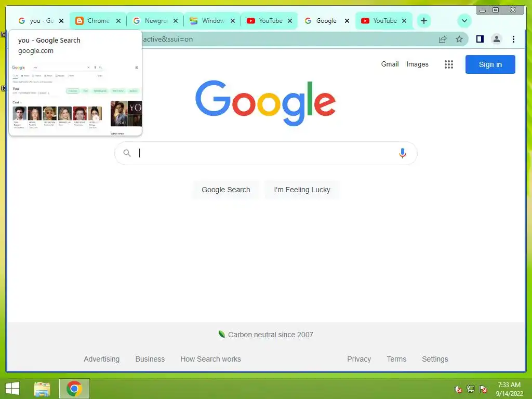Click the Google logo
Viewport: 532px width, 399px height.
[265, 103]
